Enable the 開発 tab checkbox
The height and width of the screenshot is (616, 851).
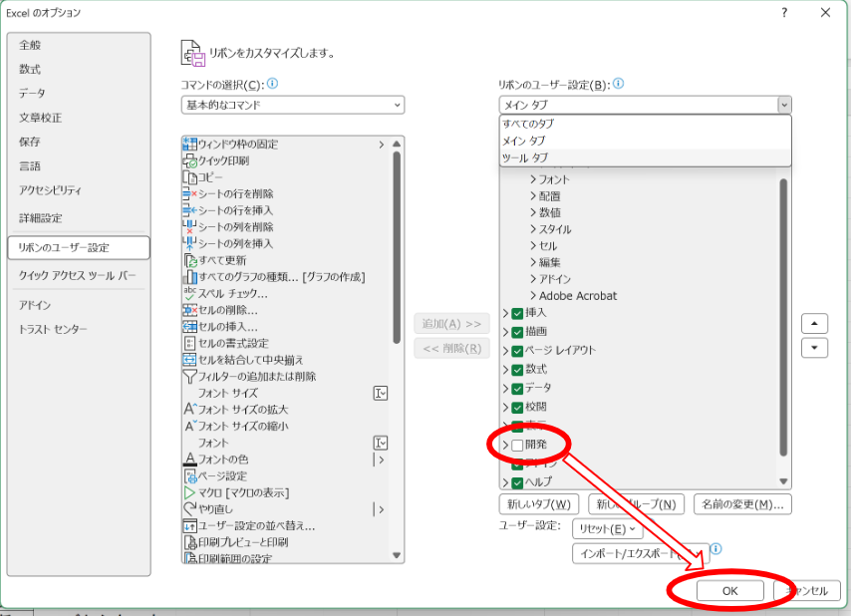tap(517, 445)
